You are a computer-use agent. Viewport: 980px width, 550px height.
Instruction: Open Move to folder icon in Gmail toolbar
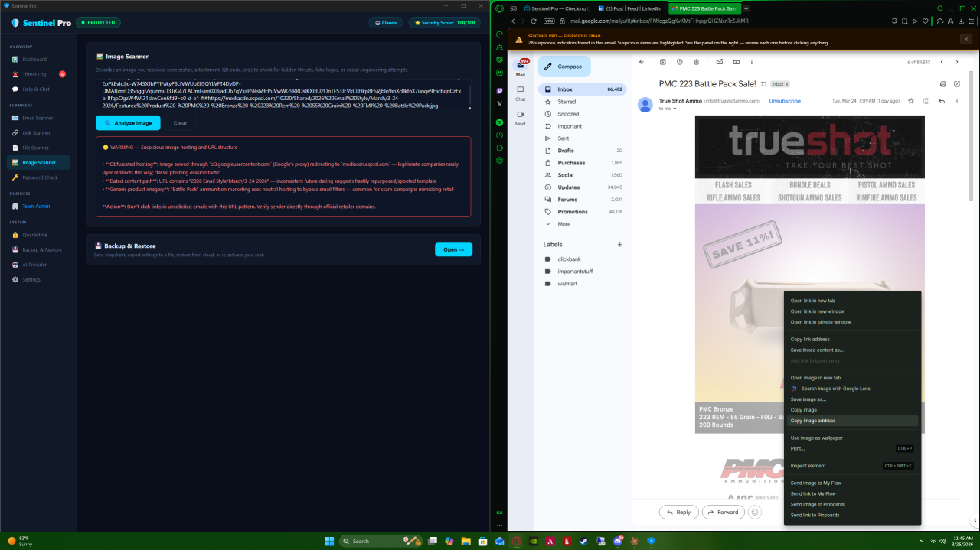coord(737,62)
